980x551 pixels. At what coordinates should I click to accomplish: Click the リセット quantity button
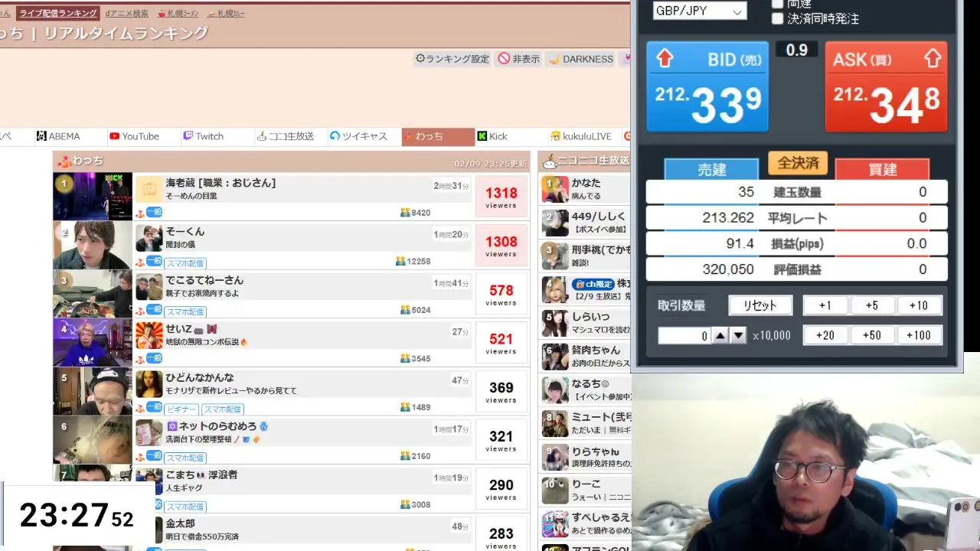(x=760, y=305)
